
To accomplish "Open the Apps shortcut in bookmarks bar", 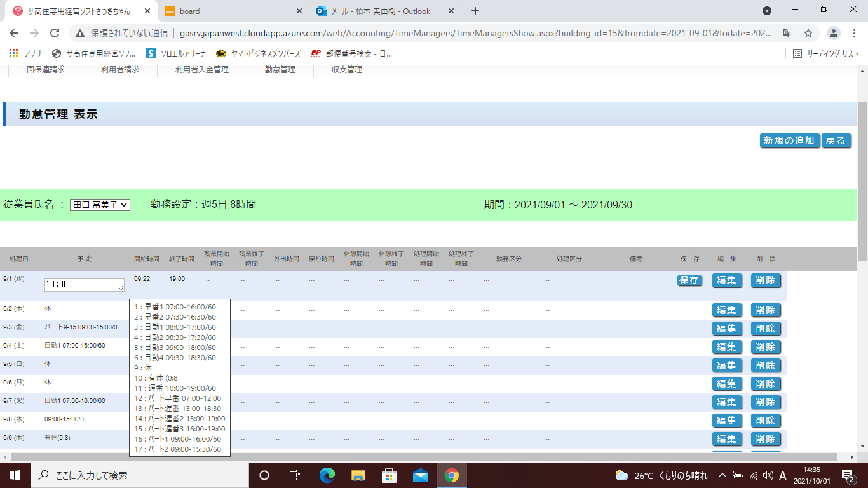I will [25, 53].
